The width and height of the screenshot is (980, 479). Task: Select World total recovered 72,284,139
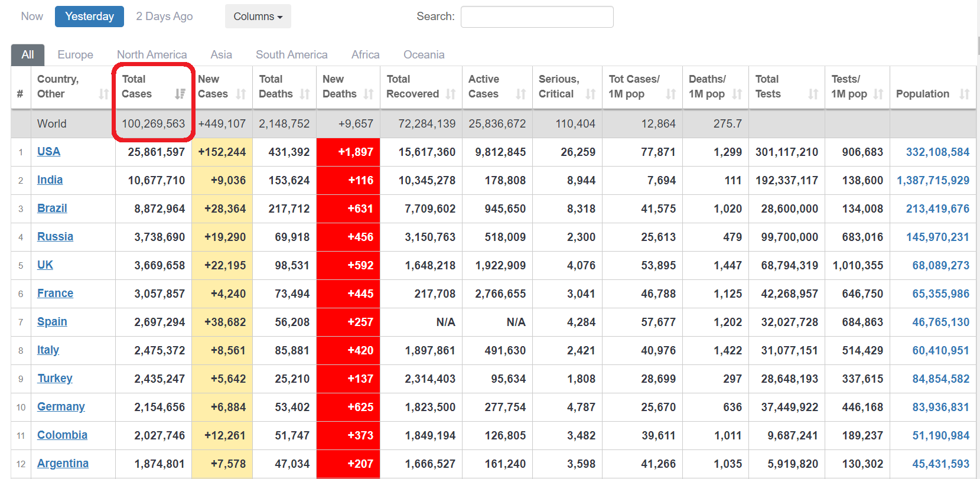[x=427, y=124]
